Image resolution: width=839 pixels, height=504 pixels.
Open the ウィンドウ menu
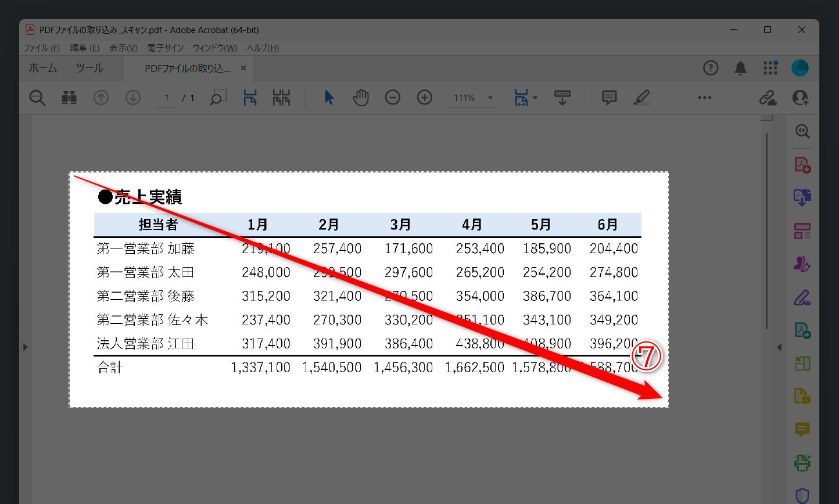(215, 48)
